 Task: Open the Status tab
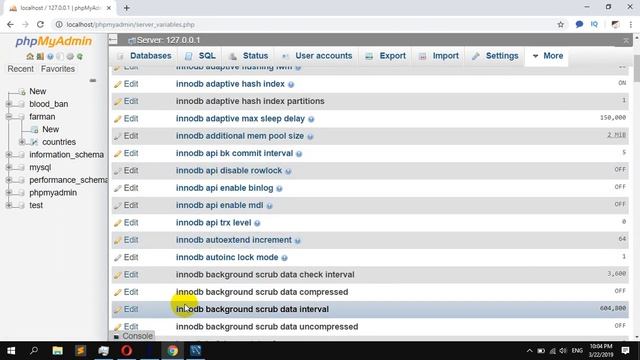click(248, 56)
